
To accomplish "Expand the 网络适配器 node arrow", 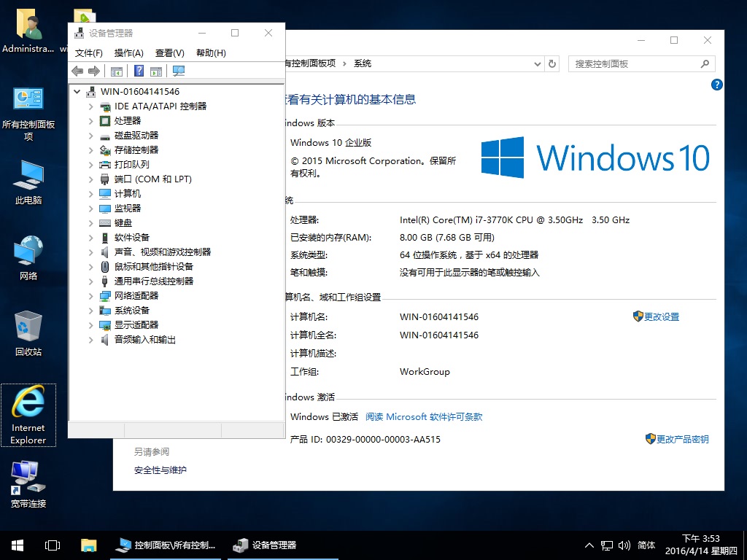I will pos(91,296).
